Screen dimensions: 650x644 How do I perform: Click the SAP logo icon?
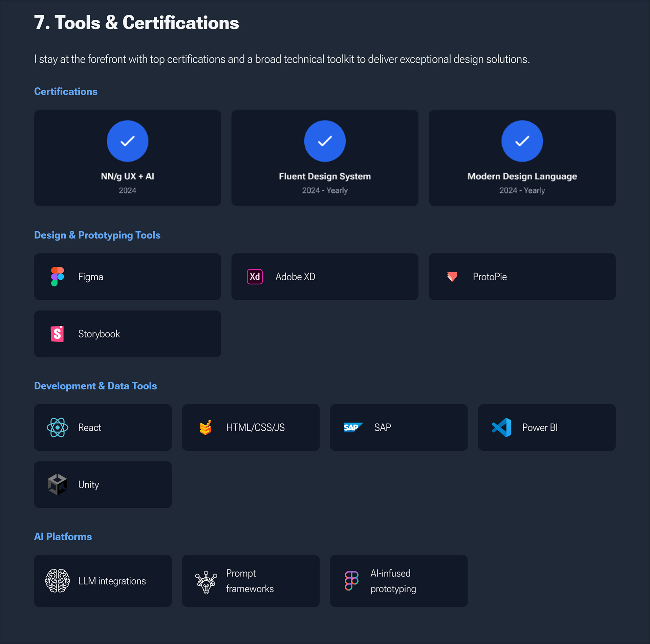click(353, 427)
